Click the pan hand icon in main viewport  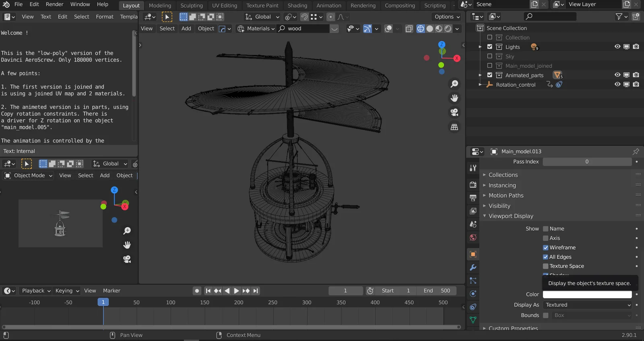454,98
